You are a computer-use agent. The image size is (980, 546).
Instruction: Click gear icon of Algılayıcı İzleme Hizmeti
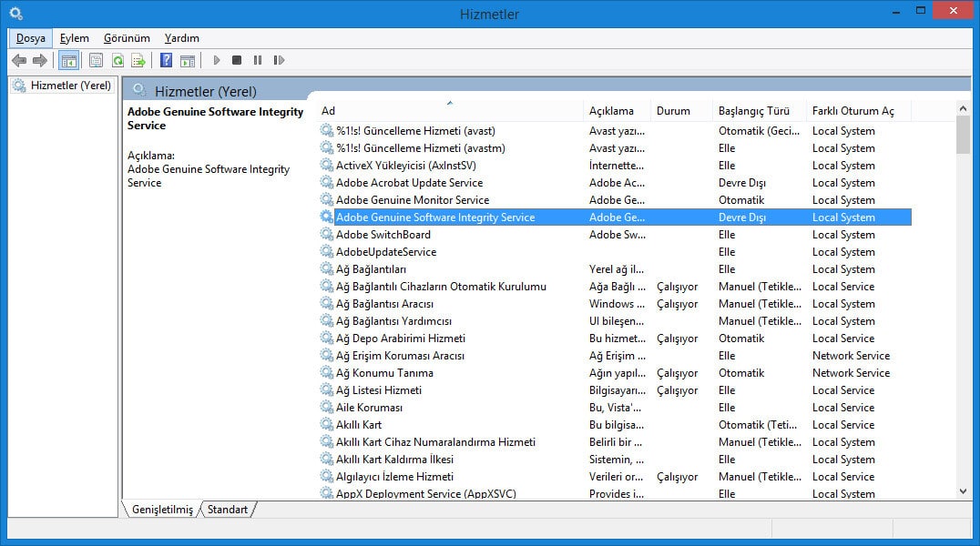[x=326, y=477]
